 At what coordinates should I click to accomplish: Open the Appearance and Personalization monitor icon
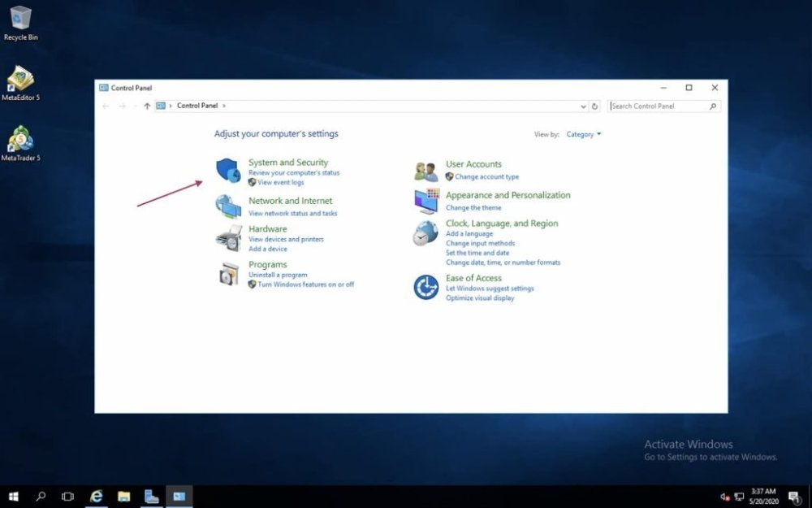tap(426, 201)
